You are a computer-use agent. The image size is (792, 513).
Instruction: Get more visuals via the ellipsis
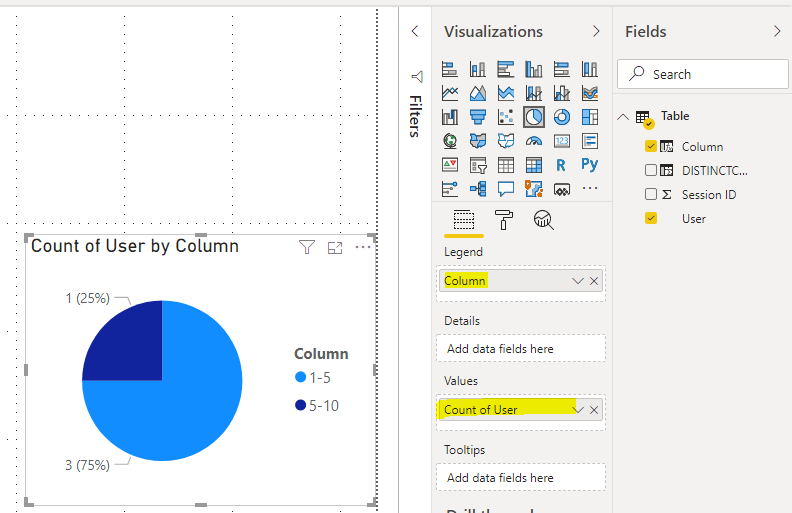(590, 188)
